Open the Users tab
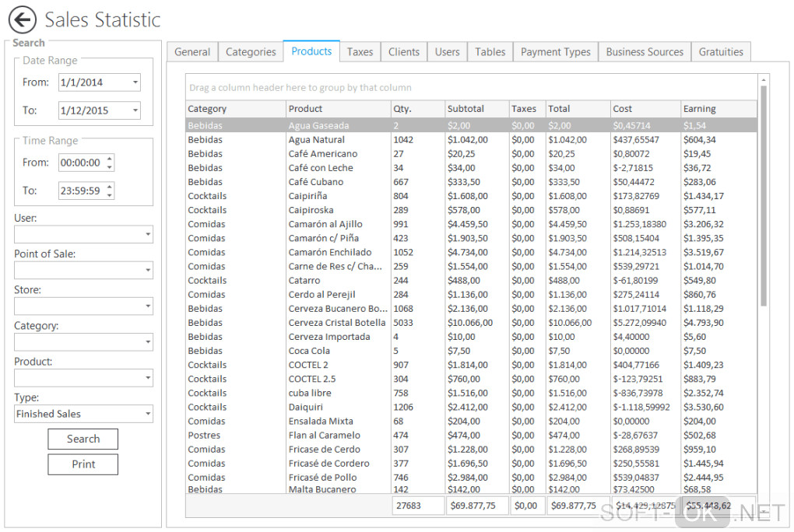The height and width of the screenshot is (532, 794). (447, 52)
